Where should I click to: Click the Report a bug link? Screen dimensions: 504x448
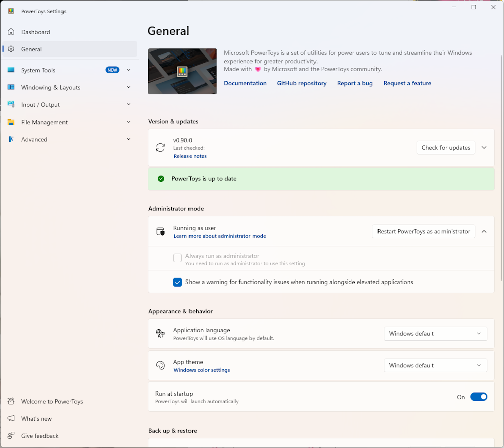[355, 83]
